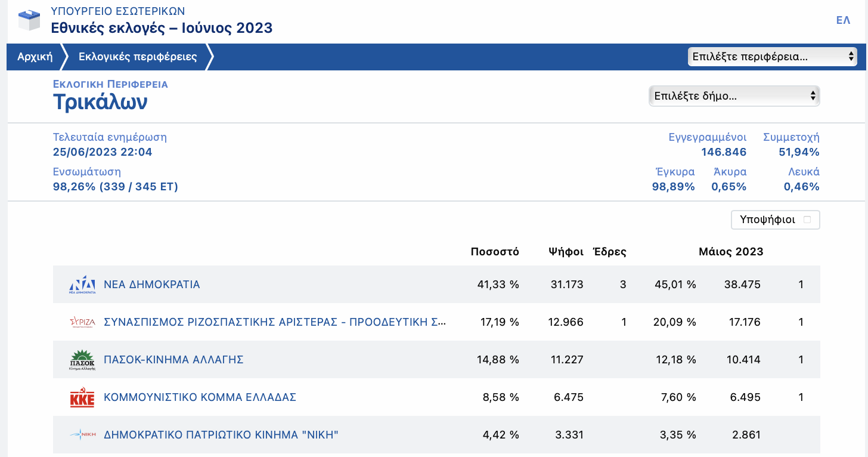Click the Τελευταία ενημέρωση label
This screenshot has height=457, width=868.
110,137
